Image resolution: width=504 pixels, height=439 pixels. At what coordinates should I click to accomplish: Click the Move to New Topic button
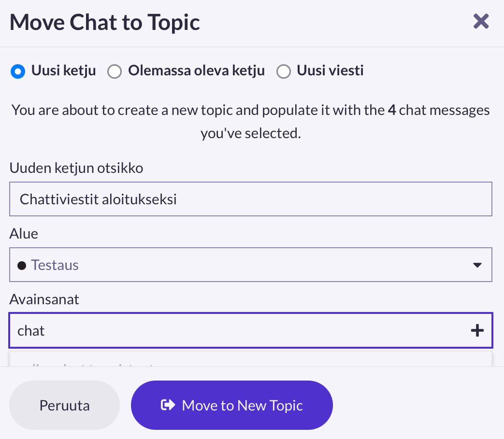[231, 405]
